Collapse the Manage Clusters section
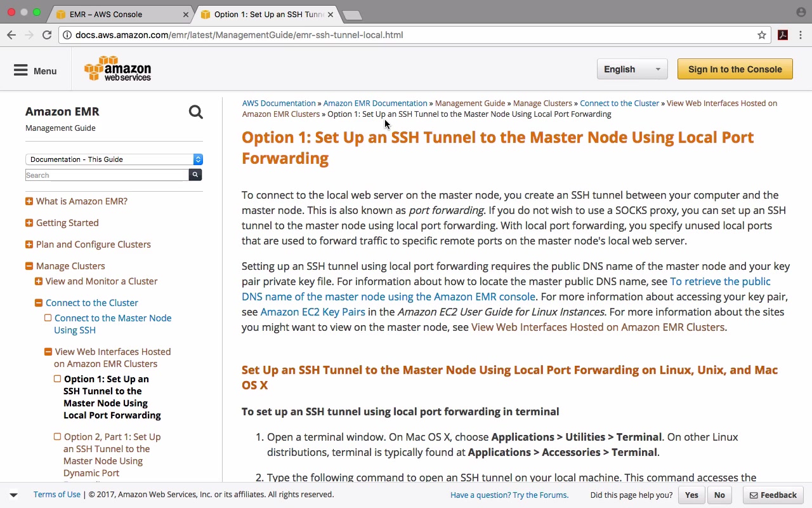Screen dimensions: 812x508 click(29, 266)
